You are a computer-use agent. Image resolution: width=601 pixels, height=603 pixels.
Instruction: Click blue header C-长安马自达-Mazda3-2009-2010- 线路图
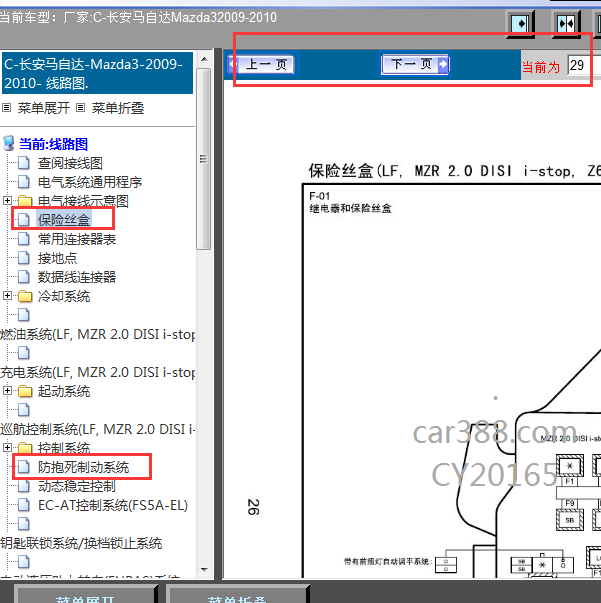click(97, 73)
